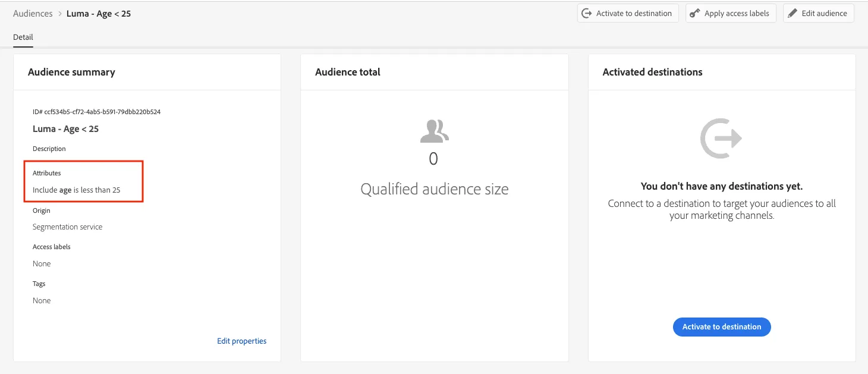Click the Access labels field label
Image resolution: width=868 pixels, height=374 pixels.
tap(52, 247)
